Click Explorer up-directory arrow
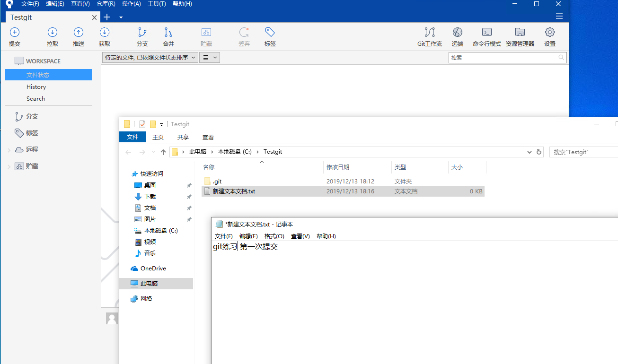The image size is (618, 364). click(x=163, y=152)
